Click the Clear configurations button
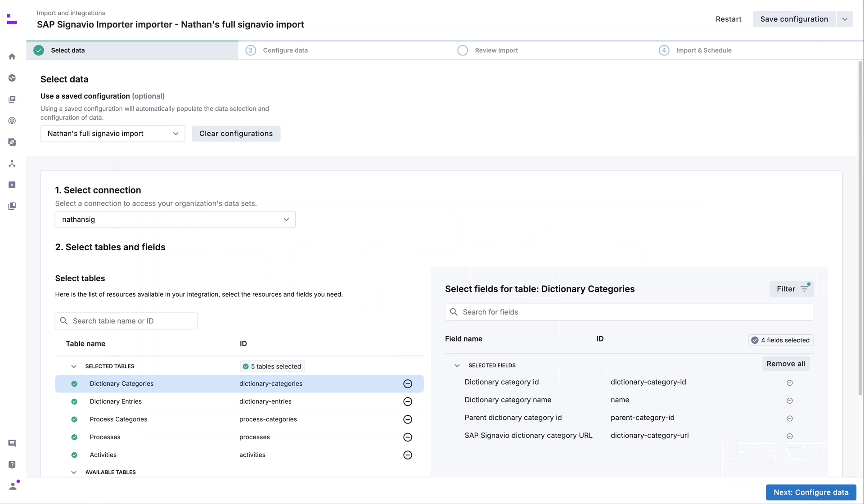The width and height of the screenshot is (864, 504). click(x=236, y=134)
